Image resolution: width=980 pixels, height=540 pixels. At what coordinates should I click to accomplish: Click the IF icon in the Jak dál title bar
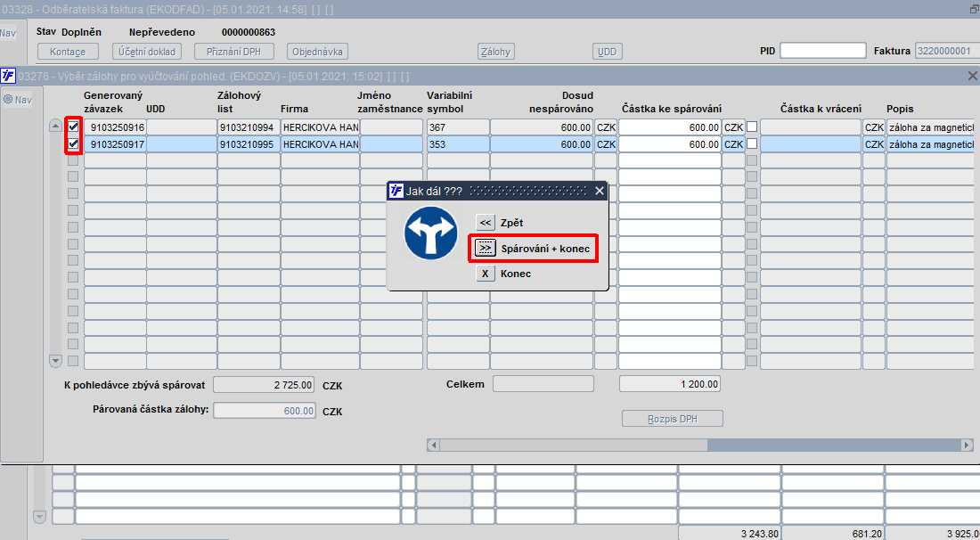(396, 191)
